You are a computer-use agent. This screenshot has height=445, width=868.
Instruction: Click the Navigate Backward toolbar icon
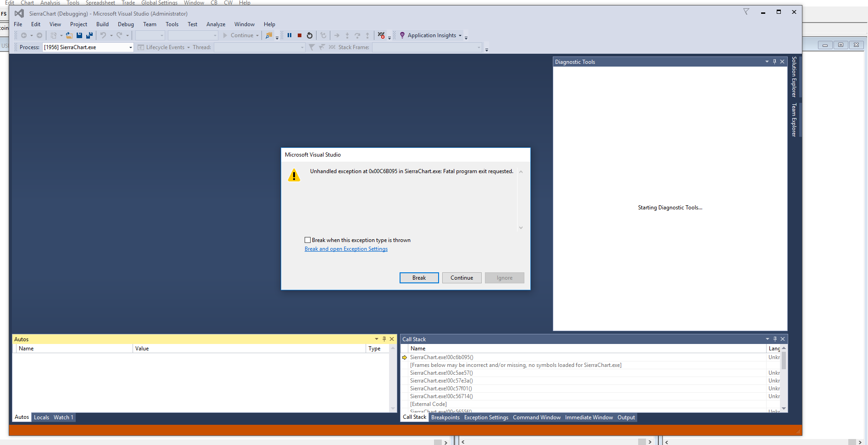coord(24,35)
